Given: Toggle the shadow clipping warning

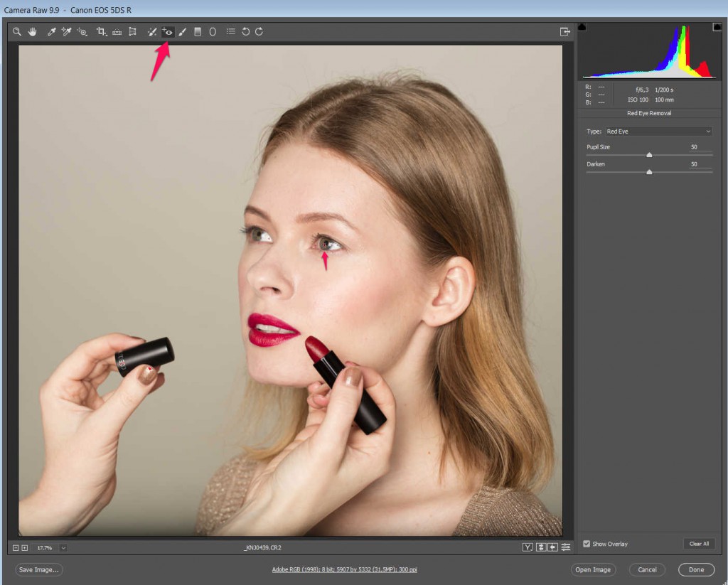Looking at the screenshot, I should coord(582,27).
